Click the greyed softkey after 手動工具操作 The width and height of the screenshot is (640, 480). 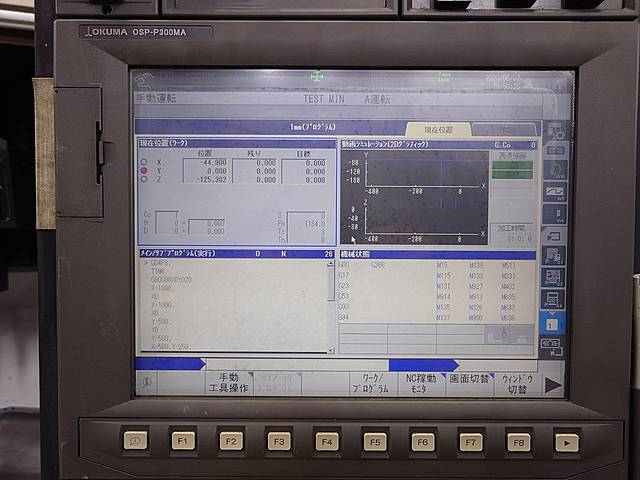[277, 383]
